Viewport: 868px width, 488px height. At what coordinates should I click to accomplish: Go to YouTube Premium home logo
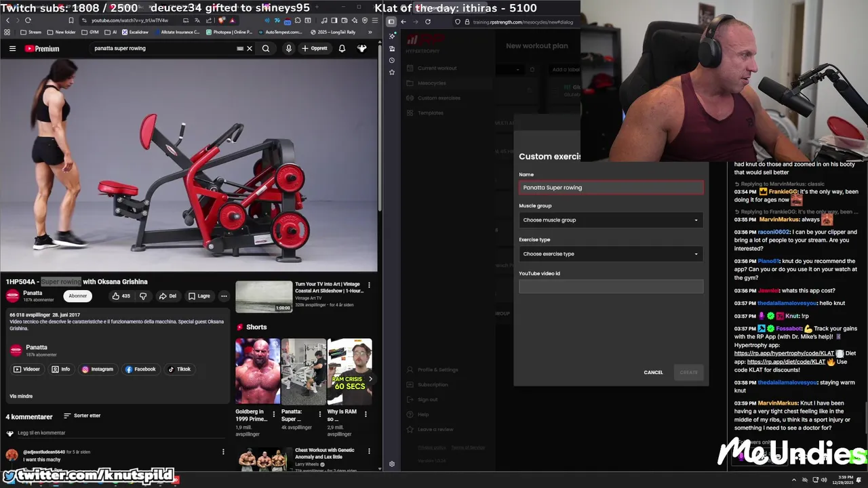click(42, 48)
